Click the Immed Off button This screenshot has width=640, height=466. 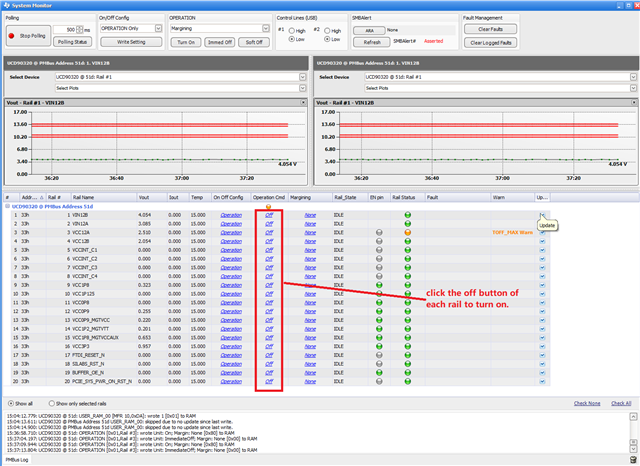(x=220, y=42)
